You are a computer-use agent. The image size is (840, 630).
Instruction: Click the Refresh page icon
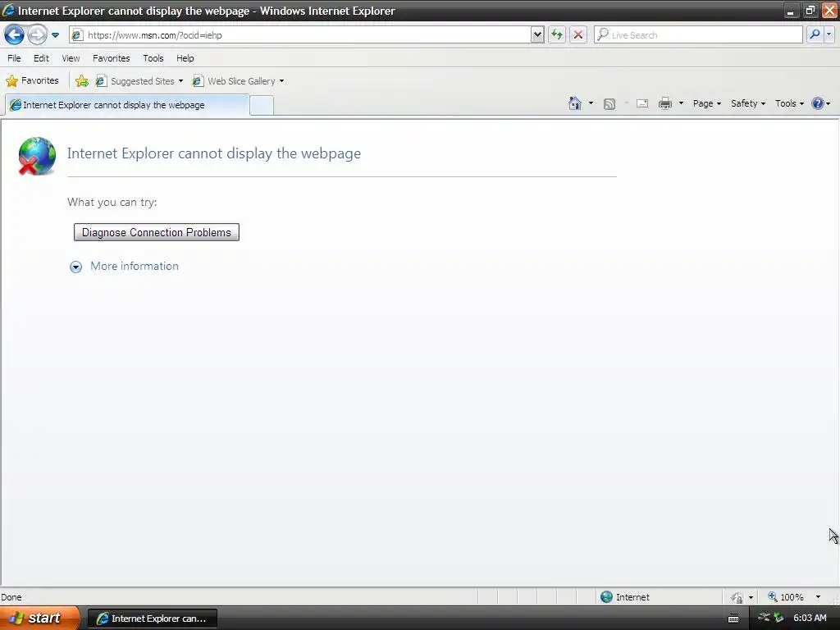pos(557,34)
